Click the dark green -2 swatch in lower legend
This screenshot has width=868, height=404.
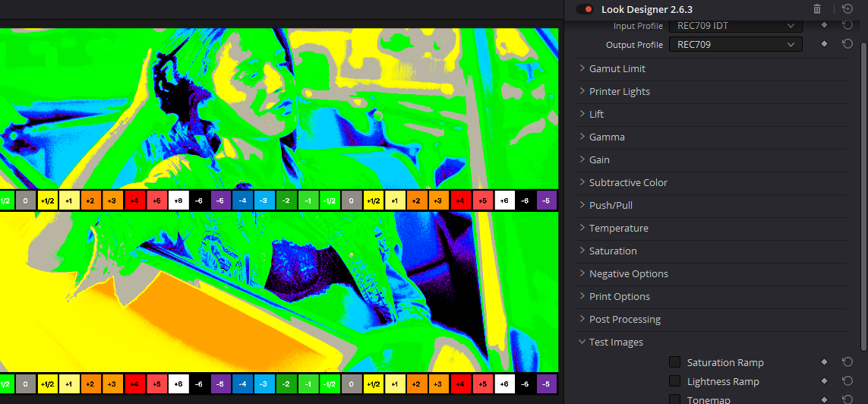(286, 383)
